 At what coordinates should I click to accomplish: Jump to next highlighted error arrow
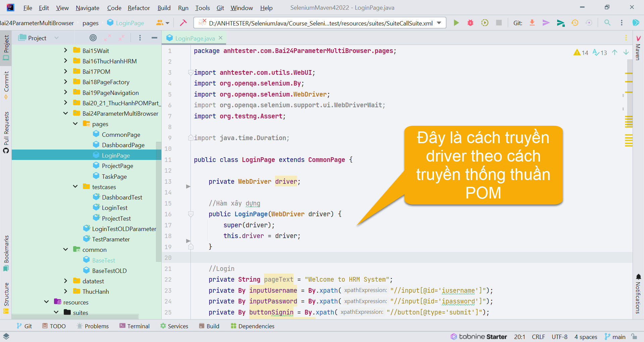[x=626, y=52]
